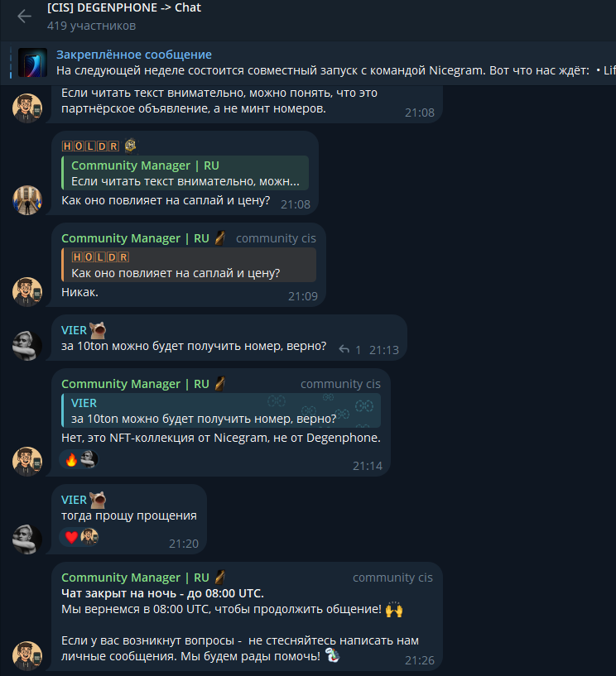Click the fire reaction on Nicegram reply
Screen dimensions: 616x676
71,459
